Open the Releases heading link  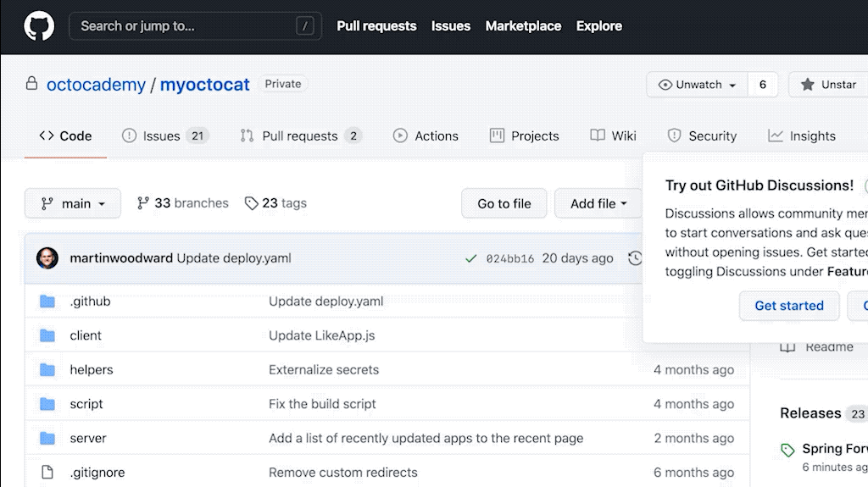(810, 413)
